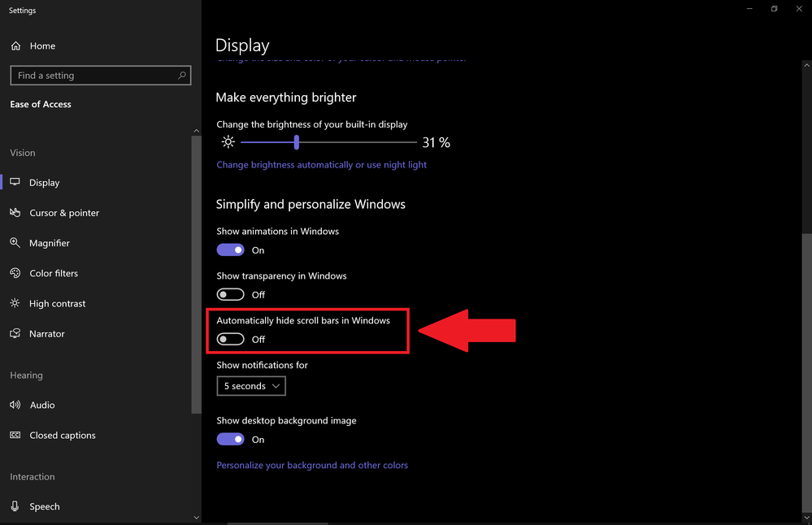Click the Home house icon

[x=15, y=46]
